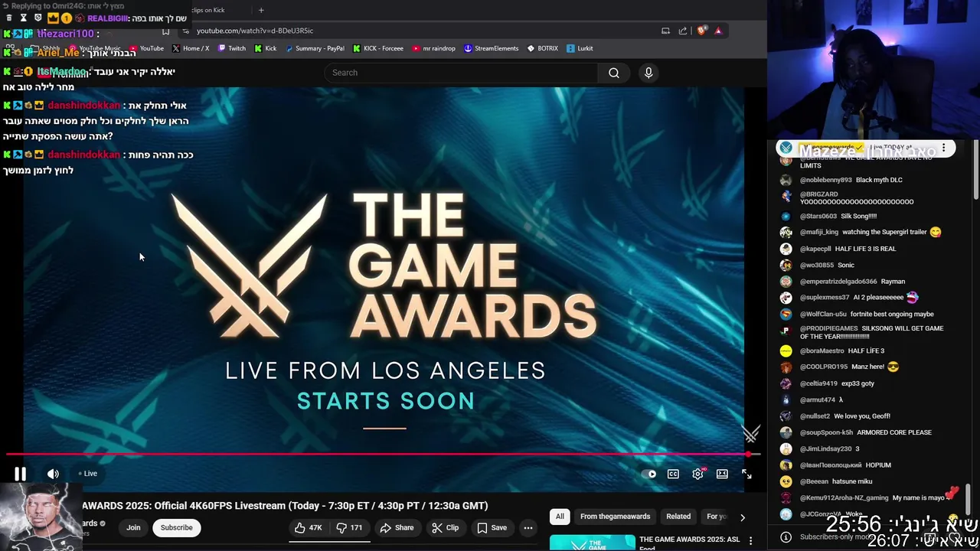This screenshot has height=551, width=980.
Task: Open the Home / X bookmark
Action: (191, 48)
